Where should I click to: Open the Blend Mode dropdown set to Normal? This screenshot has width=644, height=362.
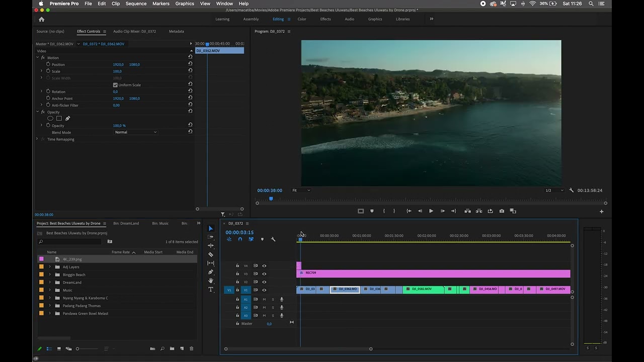coord(135,132)
